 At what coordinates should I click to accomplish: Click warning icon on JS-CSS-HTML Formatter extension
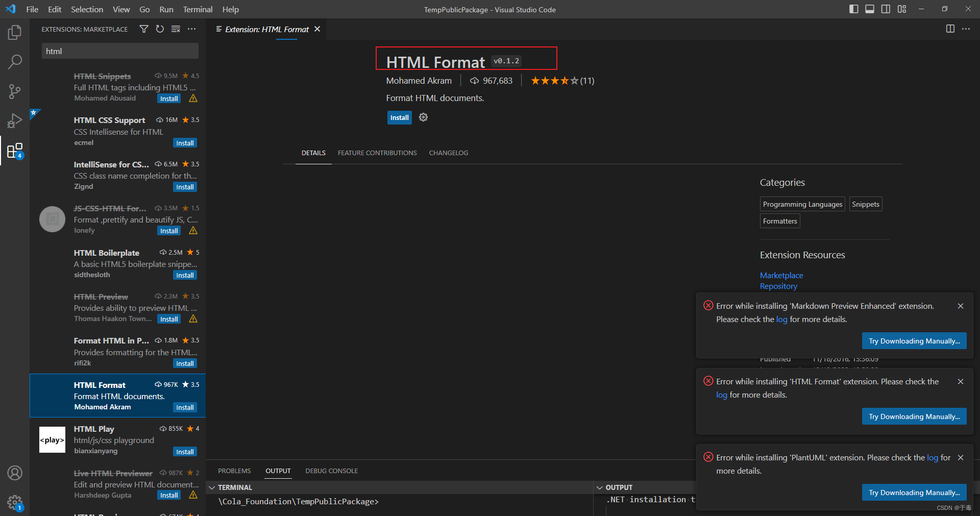pyautogui.click(x=193, y=231)
